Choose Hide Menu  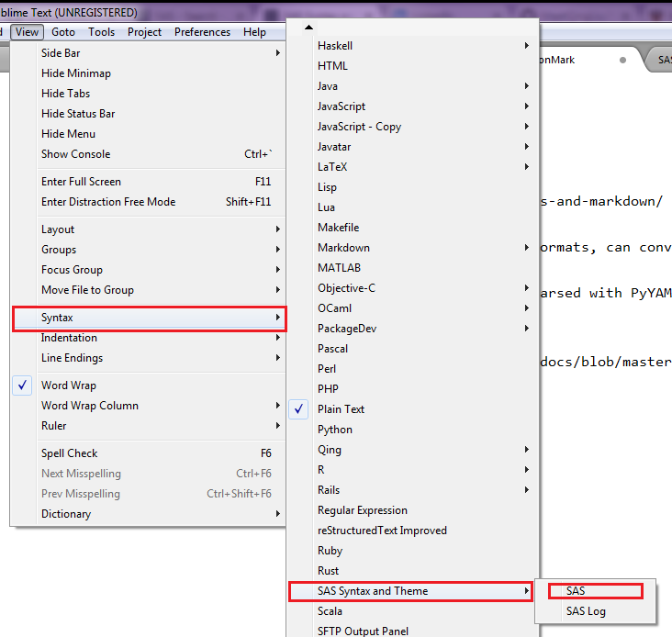[x=149, y=134]
